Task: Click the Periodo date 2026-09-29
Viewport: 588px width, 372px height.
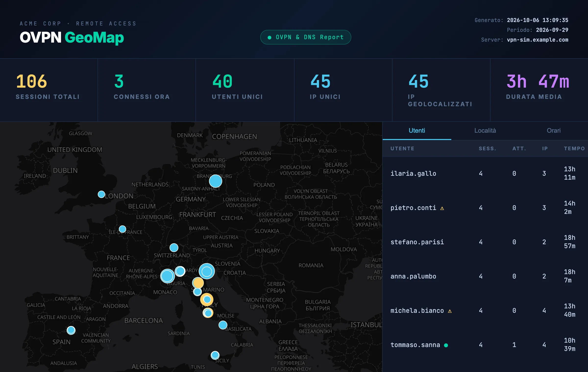Action: pyautogui.click(x=552, y=30)
